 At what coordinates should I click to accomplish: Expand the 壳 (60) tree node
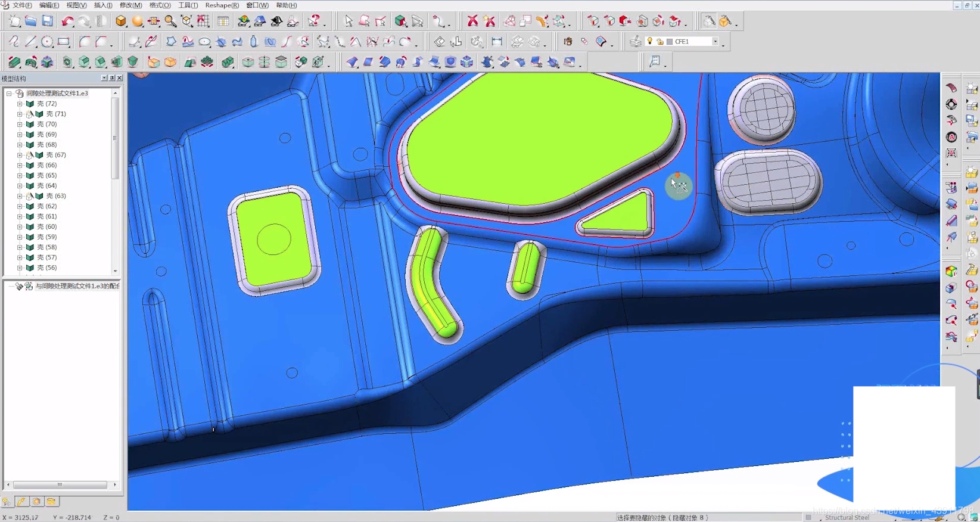tap(20, 227)
